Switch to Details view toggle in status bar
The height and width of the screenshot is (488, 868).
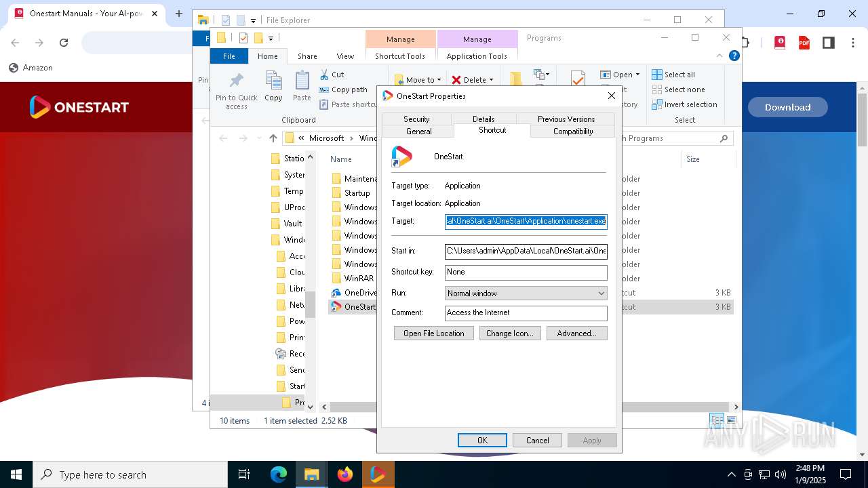(717, 420)
